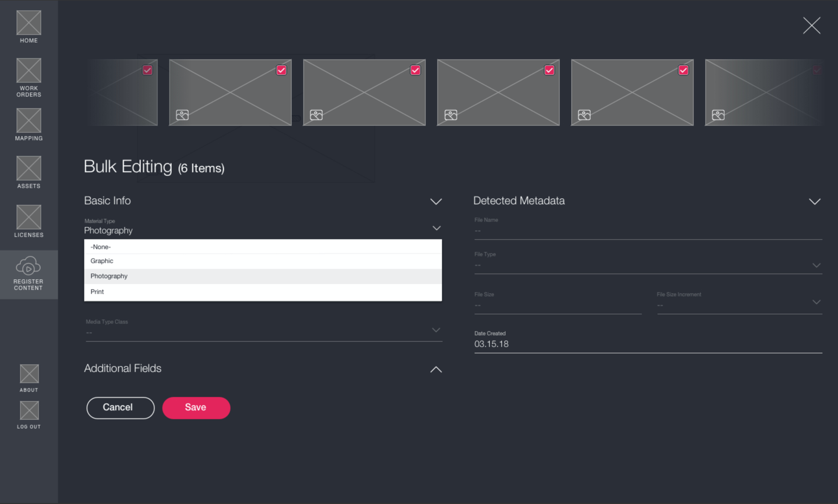Open the Mapping section icon
Viewport: 838px width, 504px height.
(28, 121)
